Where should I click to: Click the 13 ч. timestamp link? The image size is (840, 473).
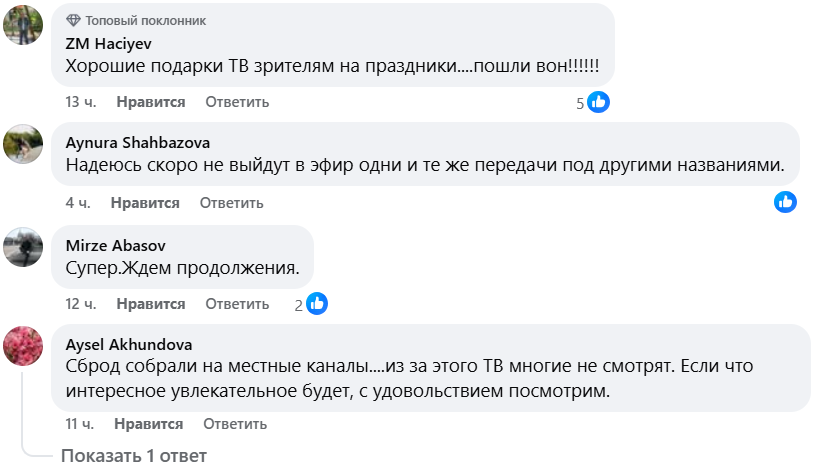tap(80, 102)
